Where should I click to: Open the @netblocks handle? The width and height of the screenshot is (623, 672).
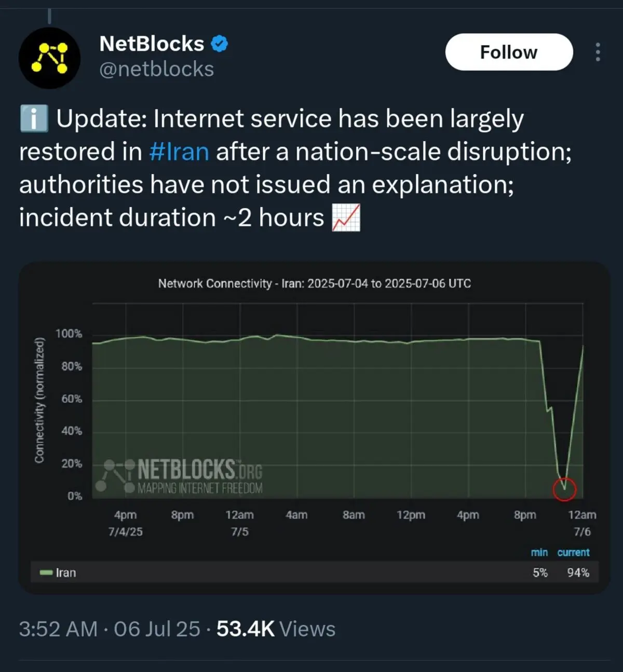[x=156, y=69]
